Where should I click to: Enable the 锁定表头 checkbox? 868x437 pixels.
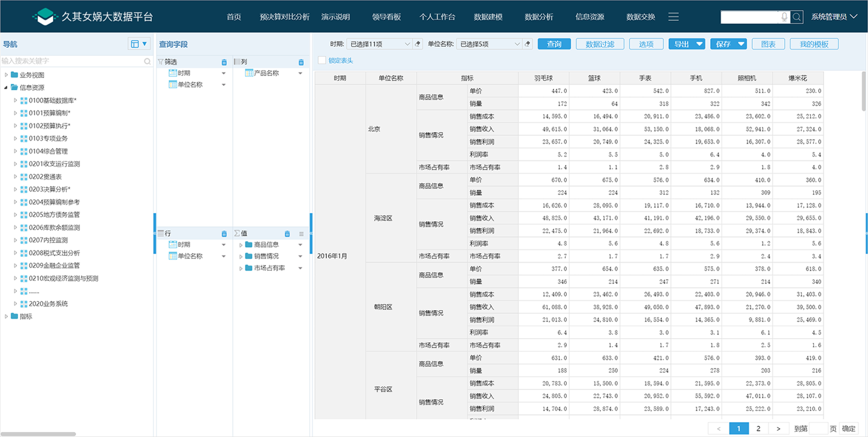pyautogui.click(x=322, y=61)
